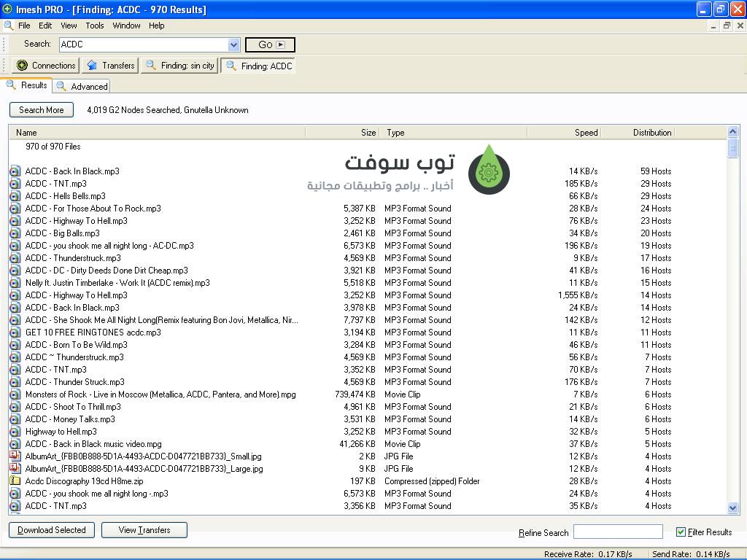747x560 pixels.
Task: Click the icon of Highway to Hell.mp3
Action: (x=15, y=432)
